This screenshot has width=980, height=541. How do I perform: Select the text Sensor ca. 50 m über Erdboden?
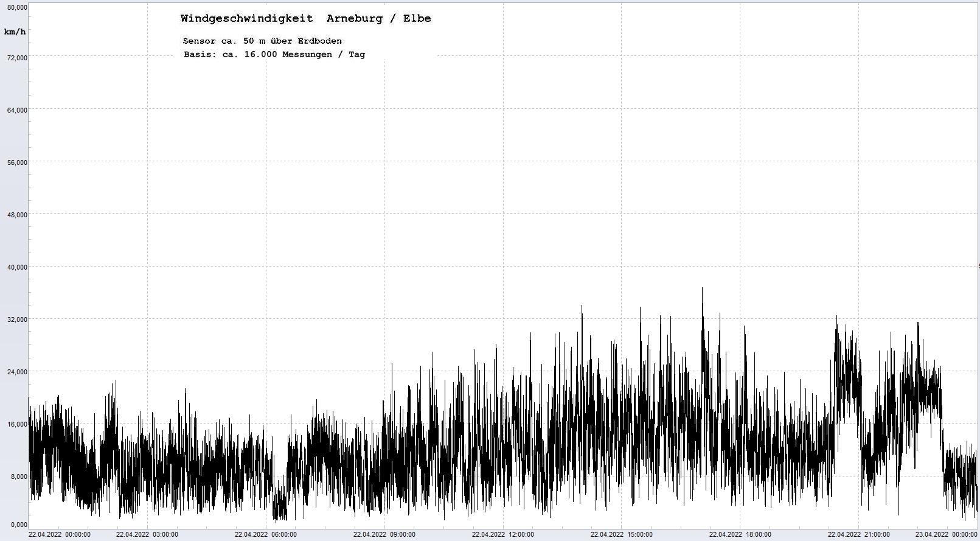click(x=262, y=41)
